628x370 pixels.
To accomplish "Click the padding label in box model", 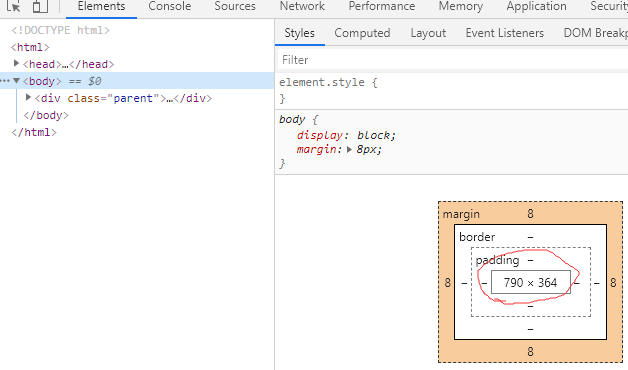I will (497, 260).
